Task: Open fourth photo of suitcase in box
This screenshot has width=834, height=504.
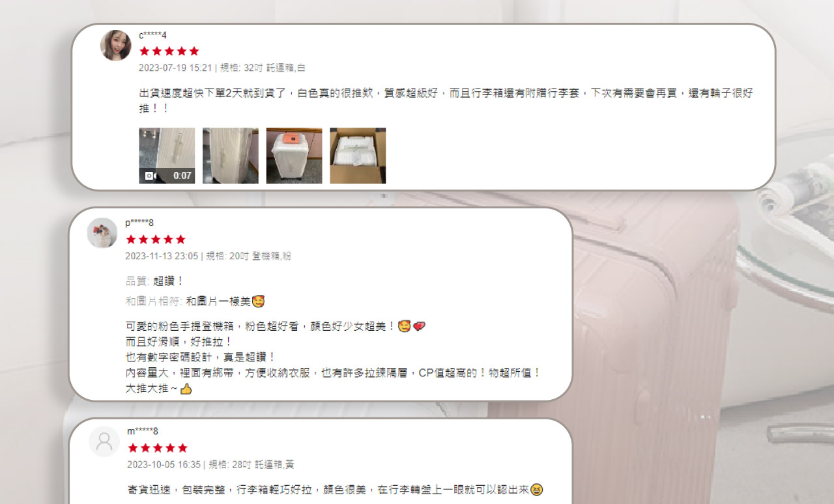Action: click(358, 156)
